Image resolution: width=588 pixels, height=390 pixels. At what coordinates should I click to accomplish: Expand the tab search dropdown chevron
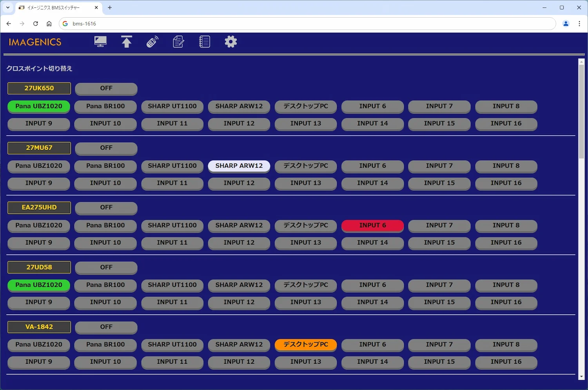click(x=7, y=7)
